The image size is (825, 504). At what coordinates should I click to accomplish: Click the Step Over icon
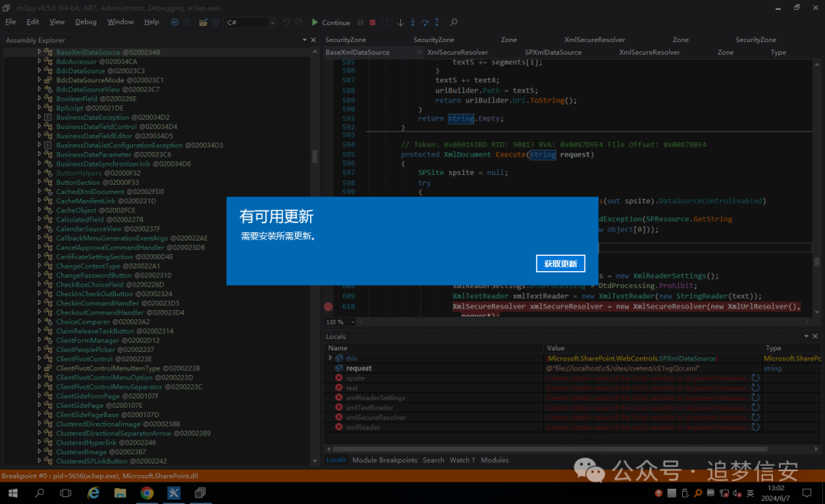click(425, 22)
